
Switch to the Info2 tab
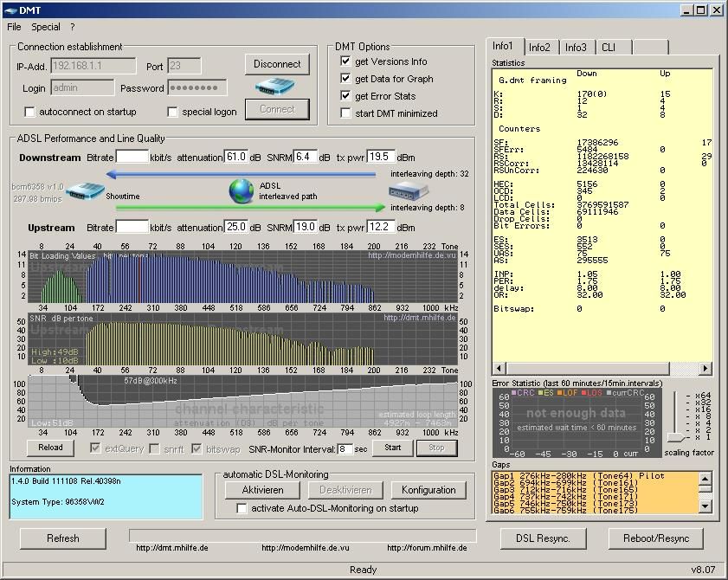tap(539, 48)
